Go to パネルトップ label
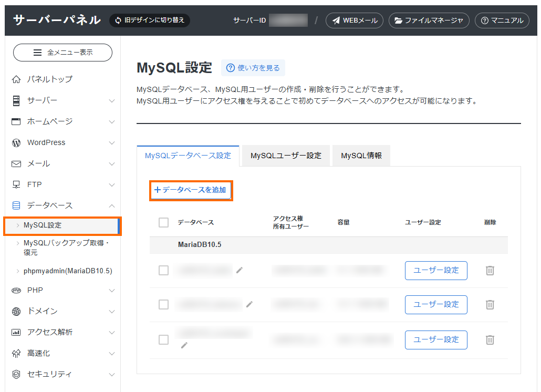The height and width of the screenshot is (392, 541). coord(50,79)
